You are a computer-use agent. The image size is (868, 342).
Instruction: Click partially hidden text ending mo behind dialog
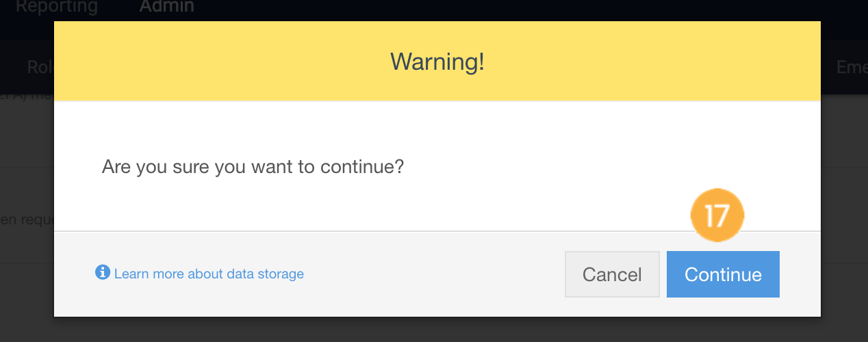(x=27, y=94)
